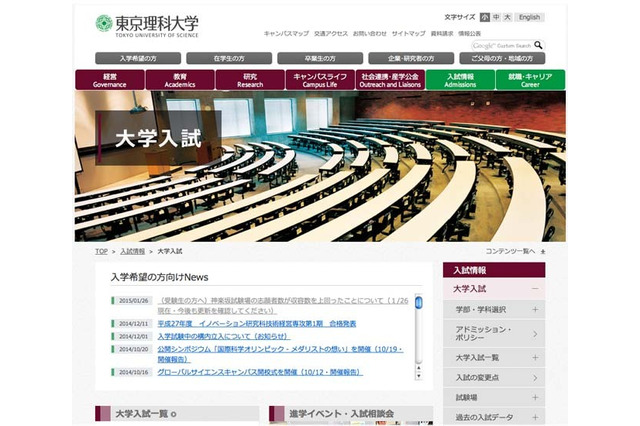Click the news list scrollbar thumb
The height and width of the screenshot is (426, 640).
pyautogui.click(x=418, y=302)
